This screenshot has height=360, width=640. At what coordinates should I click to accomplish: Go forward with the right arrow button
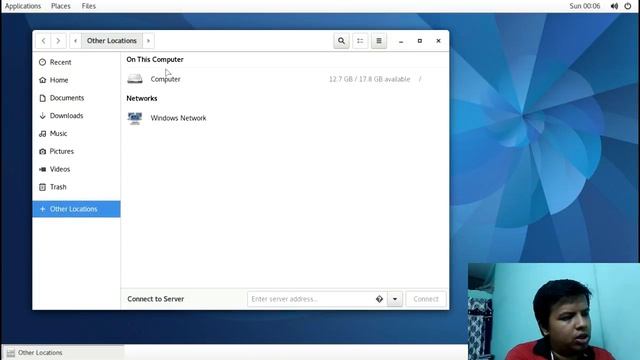[x=58, y=41]
